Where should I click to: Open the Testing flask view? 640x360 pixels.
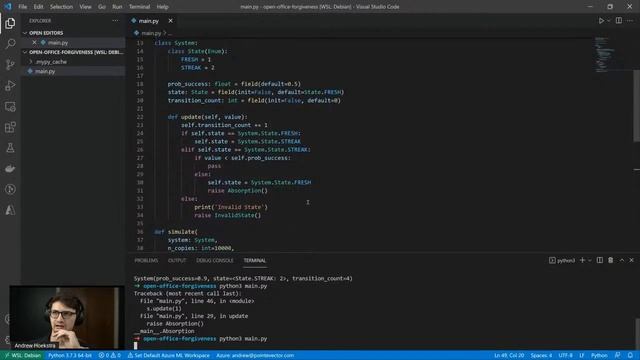(x=10, y=148)
